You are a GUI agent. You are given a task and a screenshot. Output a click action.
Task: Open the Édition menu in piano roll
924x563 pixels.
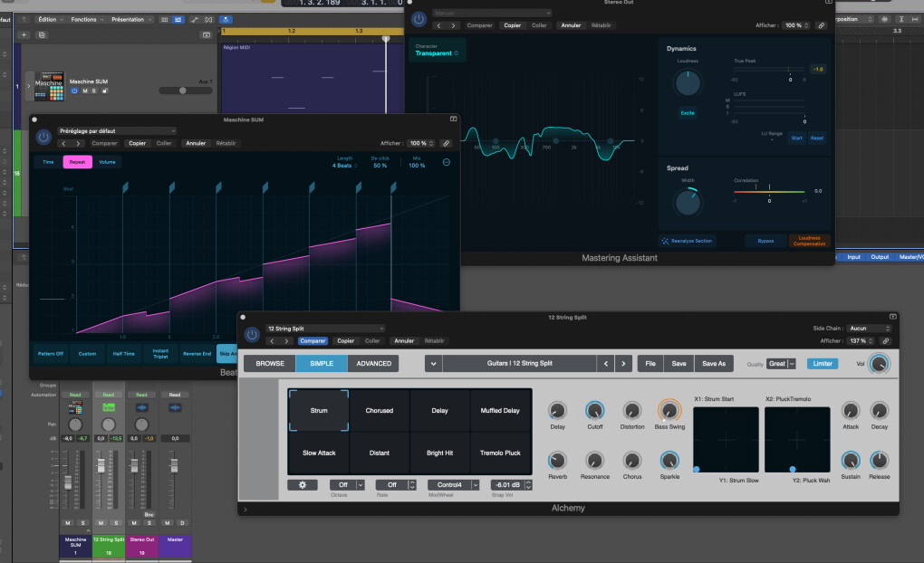pos(50,19)
